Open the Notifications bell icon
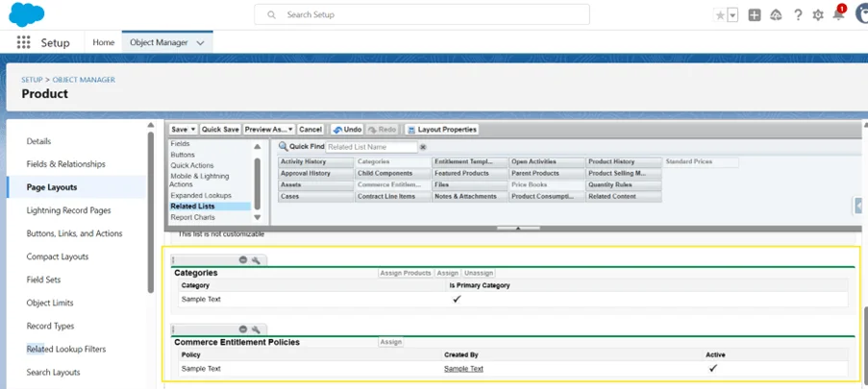 click(838, 14)
